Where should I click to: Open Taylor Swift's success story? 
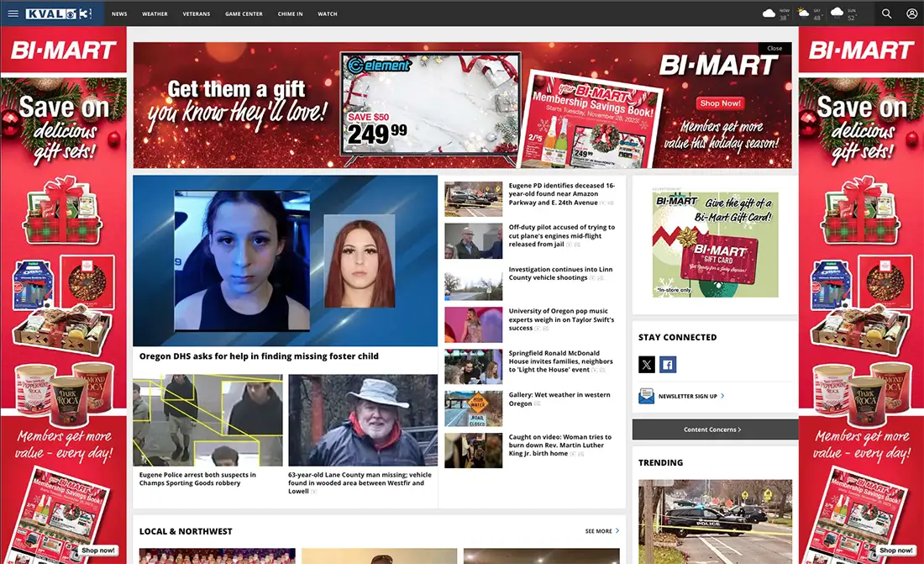(561, 319)
